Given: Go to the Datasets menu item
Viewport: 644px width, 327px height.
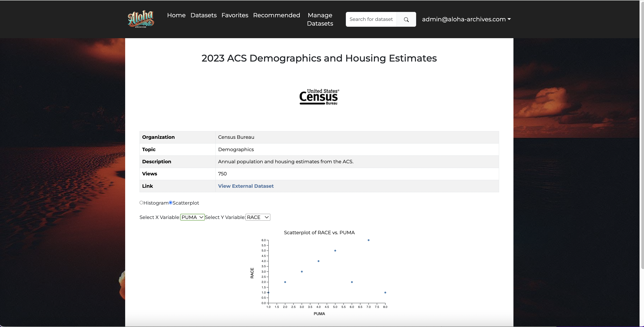Looking at the screenshot, I should click(204, 15).
